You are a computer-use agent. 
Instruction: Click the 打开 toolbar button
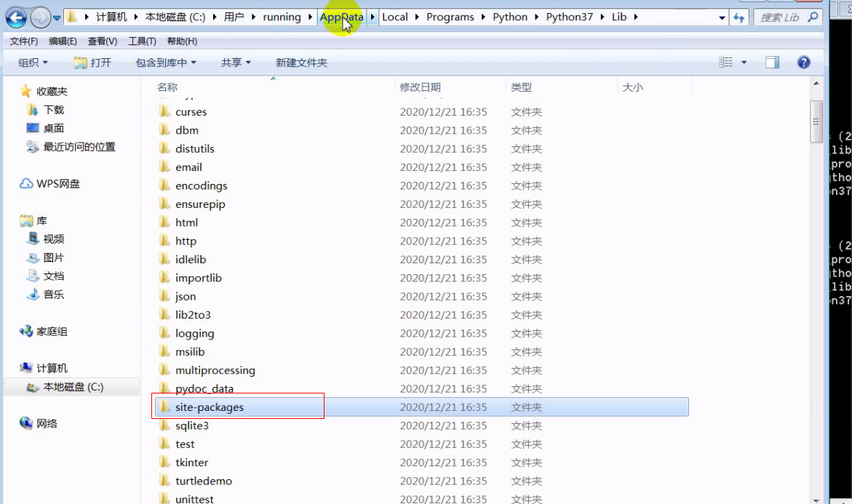click(x=92, y=63)
